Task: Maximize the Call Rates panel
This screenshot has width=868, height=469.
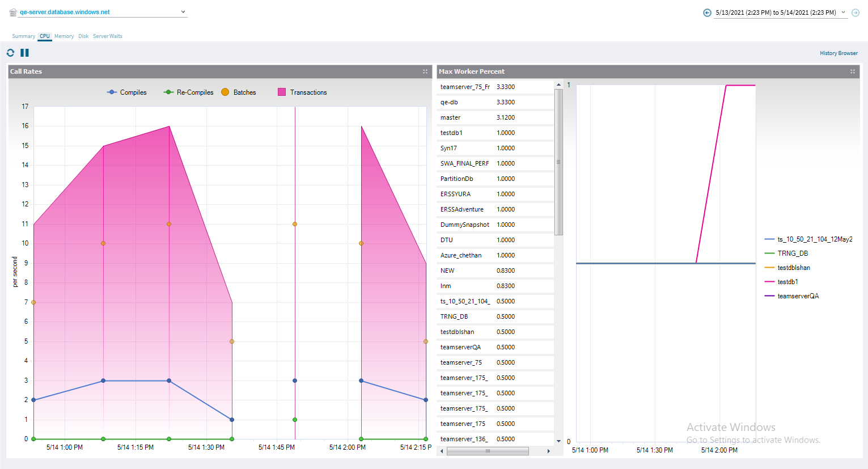Action: click(425, 71)
